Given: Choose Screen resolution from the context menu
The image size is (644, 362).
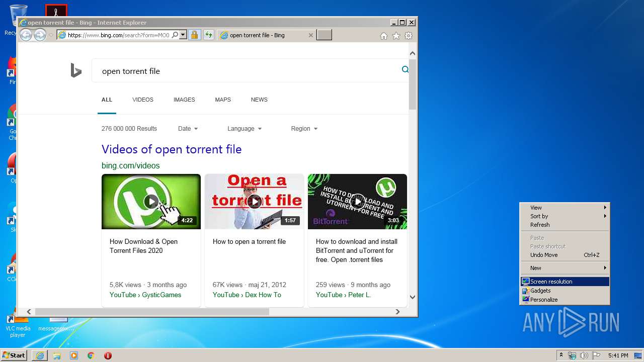Looking at the screenshot, I should [565, 282].
